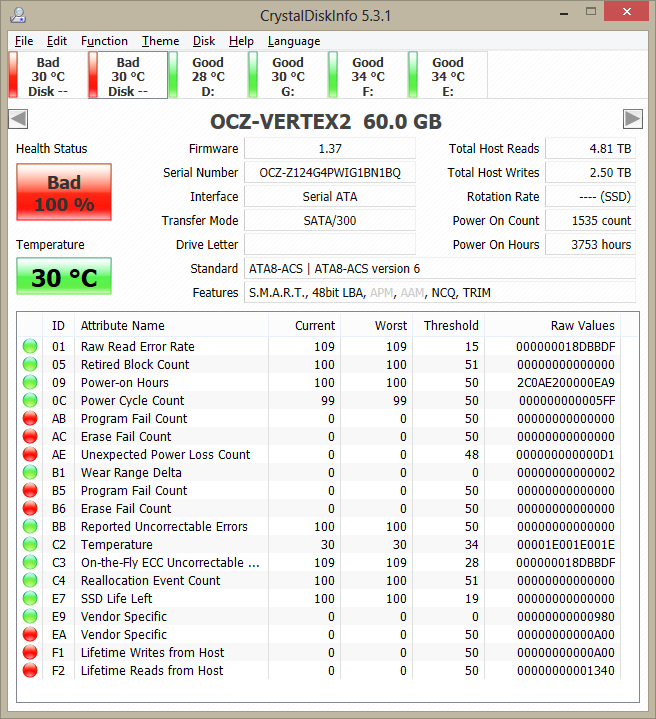
Task: Click green dot for Power-on Hours row
Action: click(30, 382)
